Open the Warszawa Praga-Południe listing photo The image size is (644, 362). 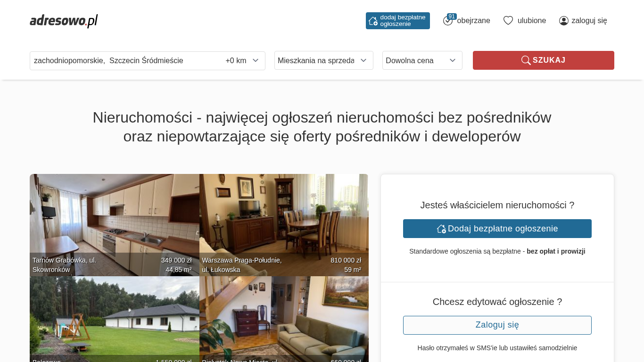pos(284,225)
